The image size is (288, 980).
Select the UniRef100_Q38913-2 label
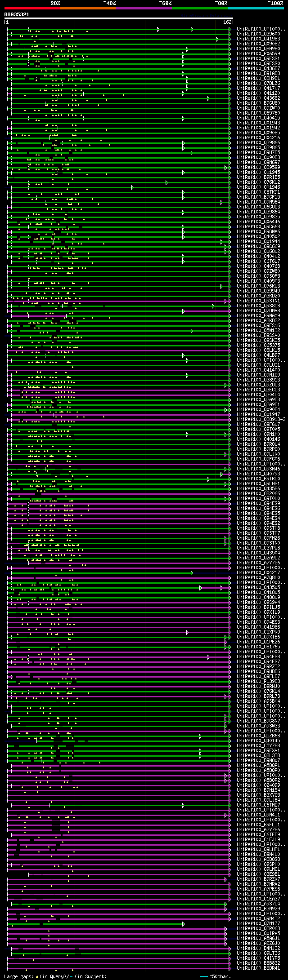[x=261, y=419]
